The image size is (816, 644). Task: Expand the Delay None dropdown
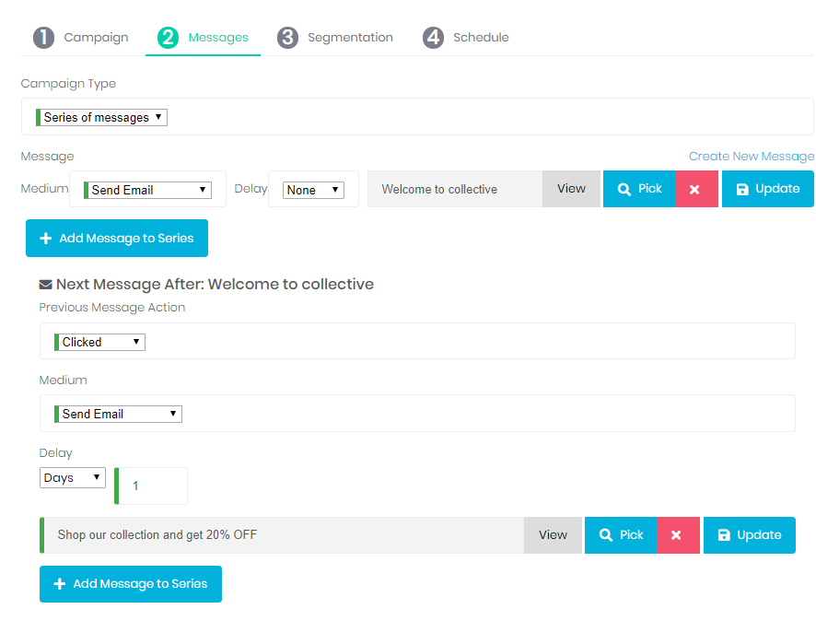click(x=313, y=190)
